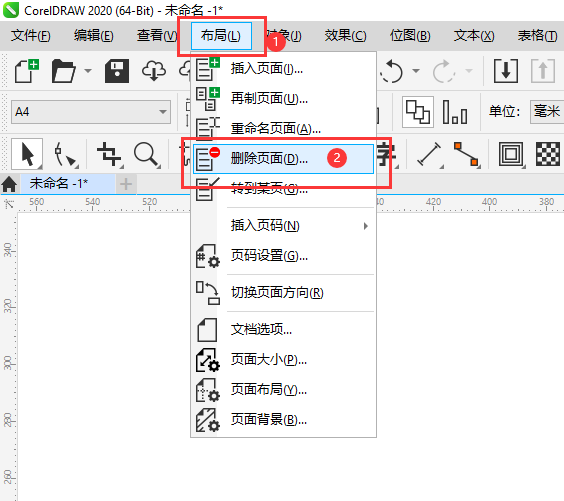The image size is (564, 501).
Task: Click the plus new document tab button
Action: coord(126,184)
